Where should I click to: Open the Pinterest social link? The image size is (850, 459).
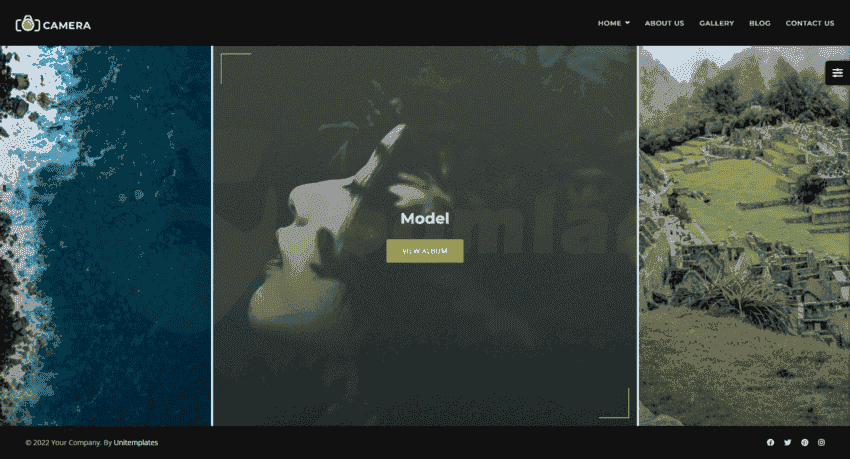(x=804, y=442)
